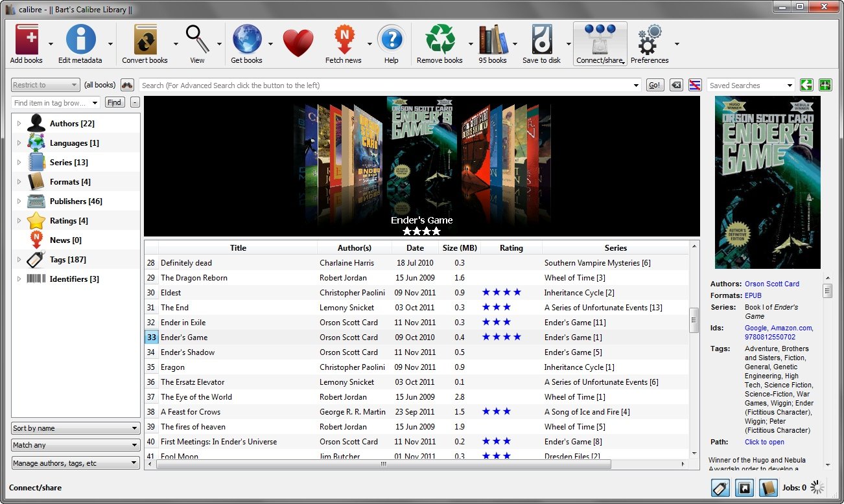Click the Remove books recycle icon
Screen dimensions: 844x504
point(440,40)
